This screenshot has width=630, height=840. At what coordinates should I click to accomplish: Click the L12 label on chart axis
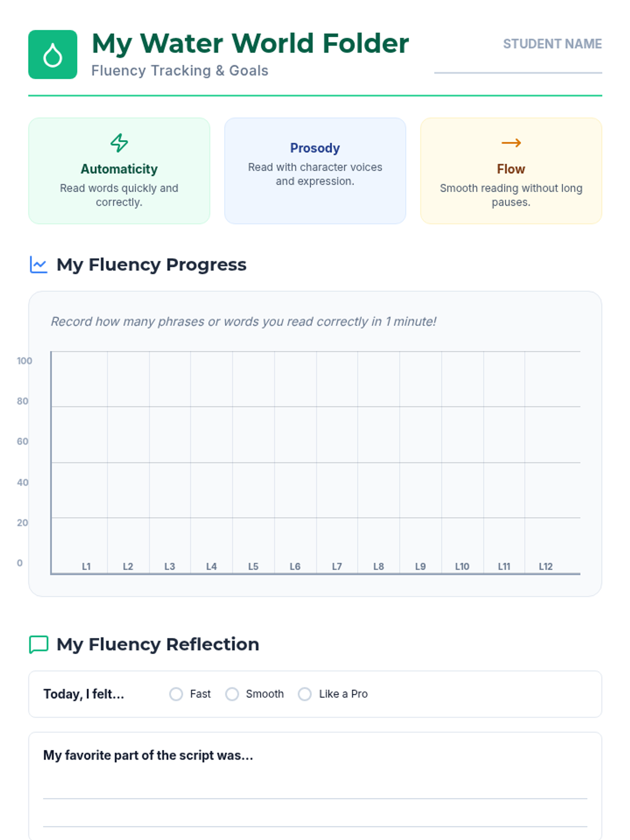pyautogui.click(x=545, y=566)
